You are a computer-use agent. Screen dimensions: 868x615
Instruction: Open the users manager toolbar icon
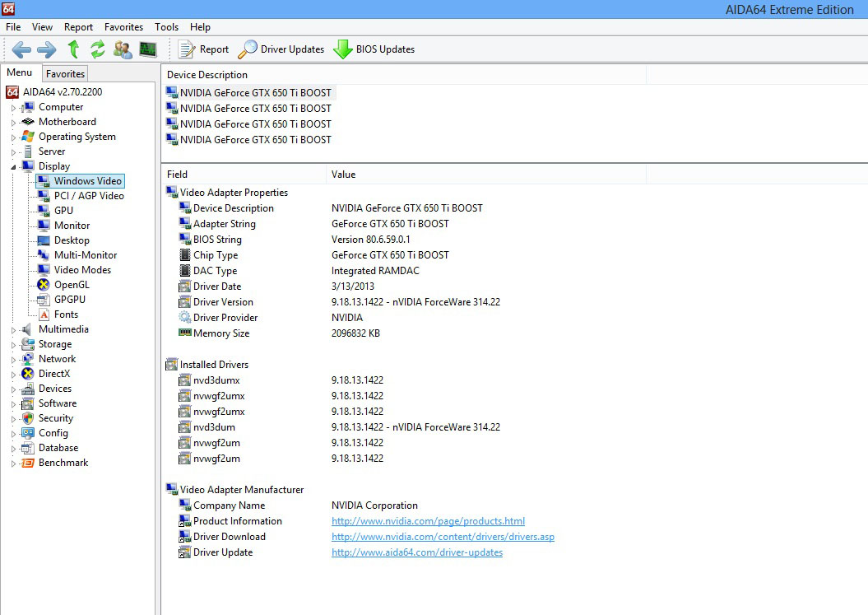click(123, 49)
